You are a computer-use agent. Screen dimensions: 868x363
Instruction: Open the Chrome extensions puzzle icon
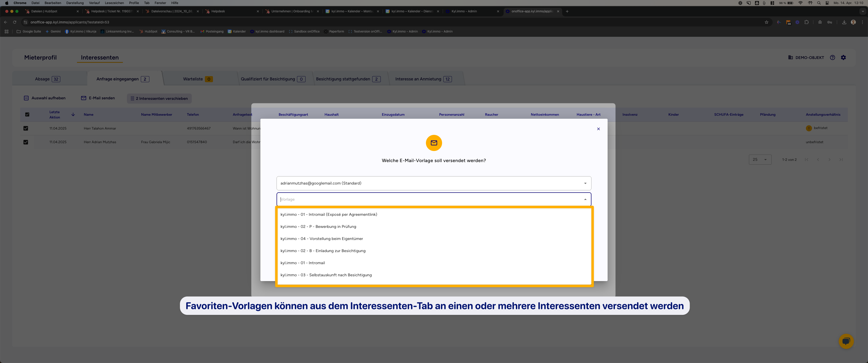coord(807,22)
